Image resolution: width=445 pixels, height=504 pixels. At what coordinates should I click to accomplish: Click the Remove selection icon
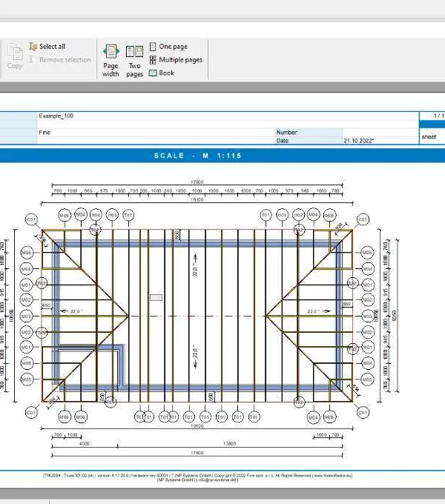(x=31, y=59)
